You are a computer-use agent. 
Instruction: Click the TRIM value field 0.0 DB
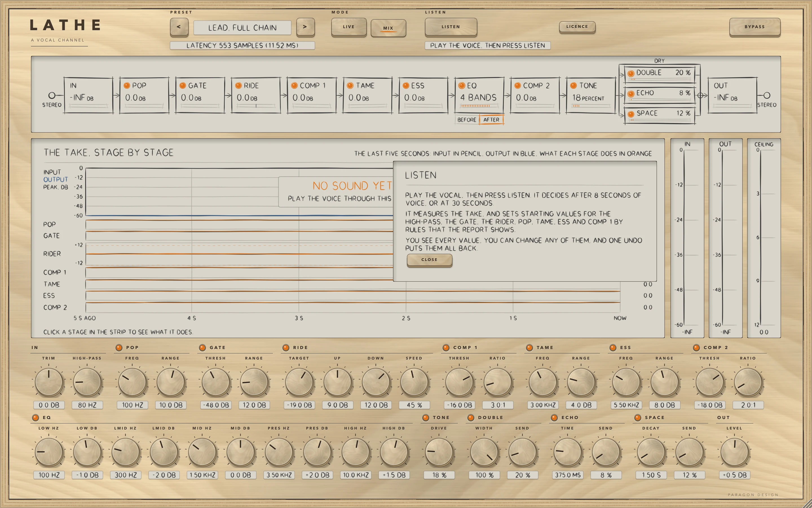coord(49,405)
